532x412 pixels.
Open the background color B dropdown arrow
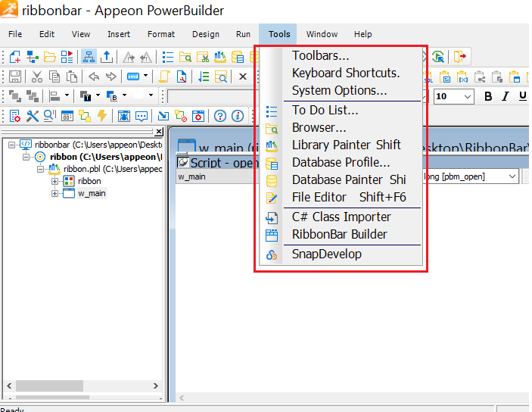pyautogui.click(x=125, y=95)
